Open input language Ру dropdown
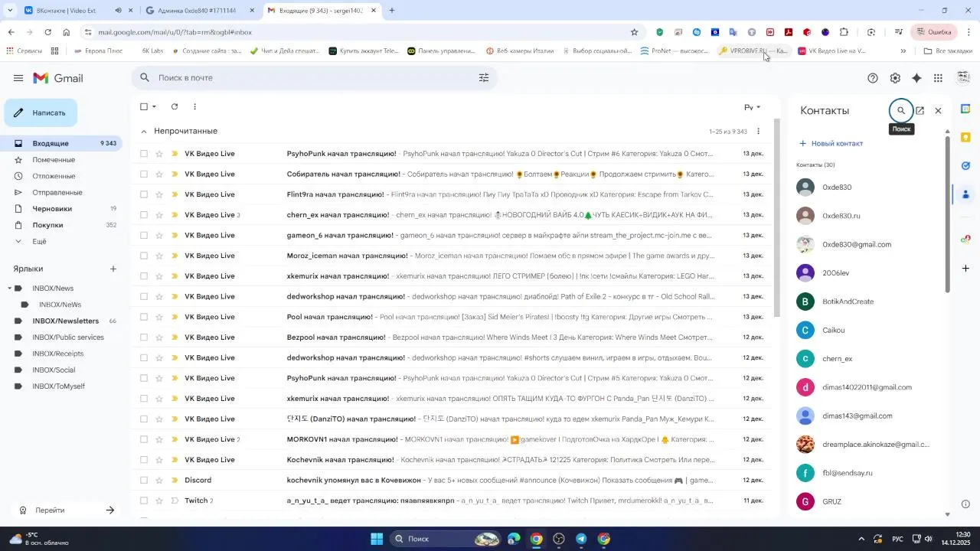The height and width of the screenshot is (551, 980). point(753,107)
